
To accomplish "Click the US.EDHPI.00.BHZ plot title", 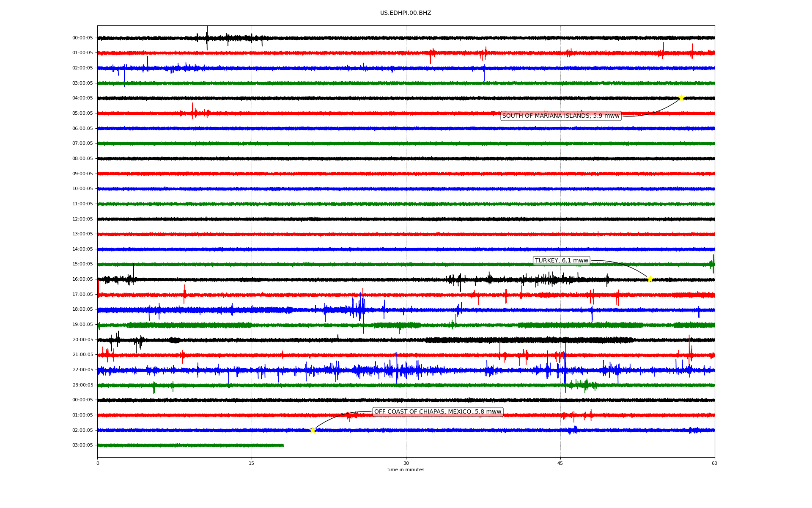I will pyautogui.click(x=406, y=13).
